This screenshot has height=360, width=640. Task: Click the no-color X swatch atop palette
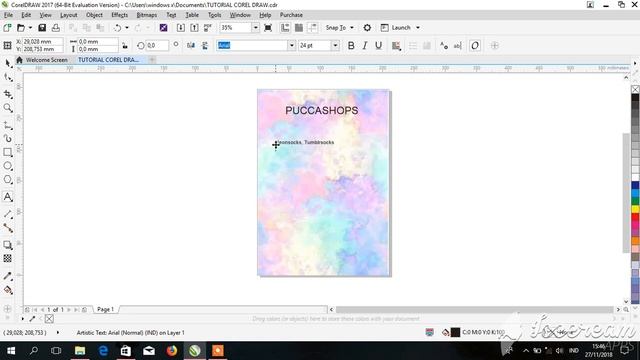635,89
